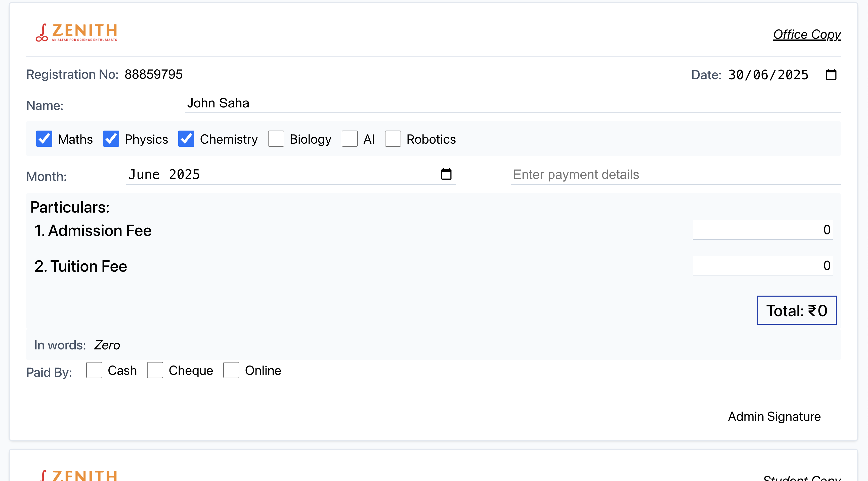868x481 pixels.
Task: Click the Date field showing 30/06/2025
Action: pyautogui.click(x=768, y=75)
